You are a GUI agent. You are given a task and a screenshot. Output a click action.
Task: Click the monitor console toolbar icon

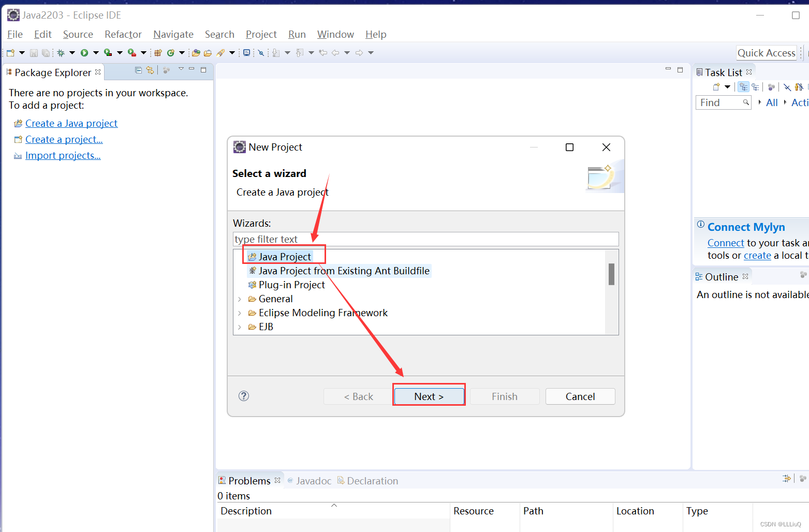[247, 53]
